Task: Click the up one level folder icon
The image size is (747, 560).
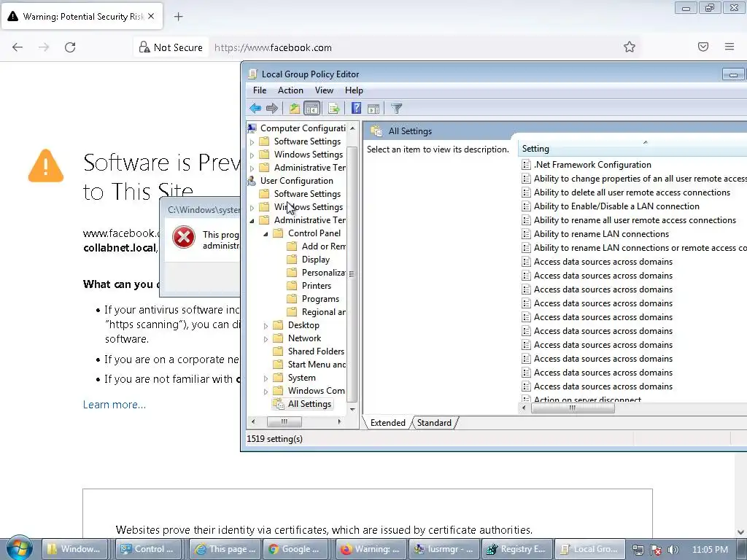Action: pos(295,109)
